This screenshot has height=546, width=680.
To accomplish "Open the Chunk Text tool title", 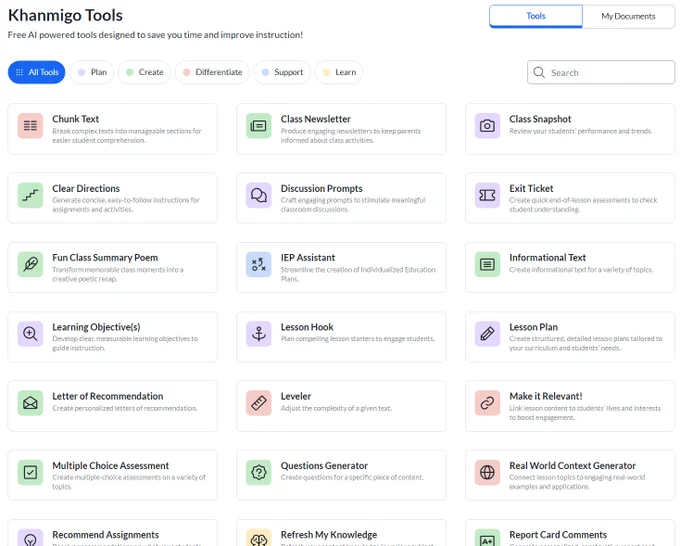I will [75, 119].
